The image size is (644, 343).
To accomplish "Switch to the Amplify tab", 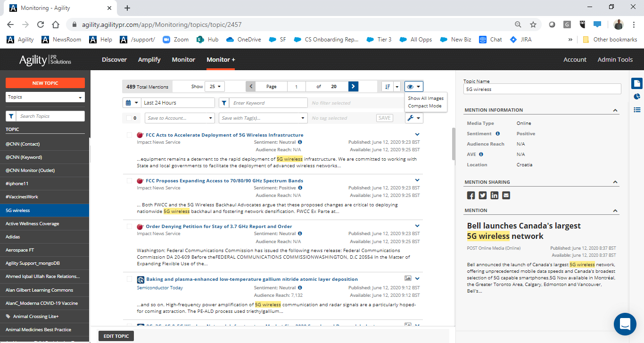I will click(x=149, y=60).
